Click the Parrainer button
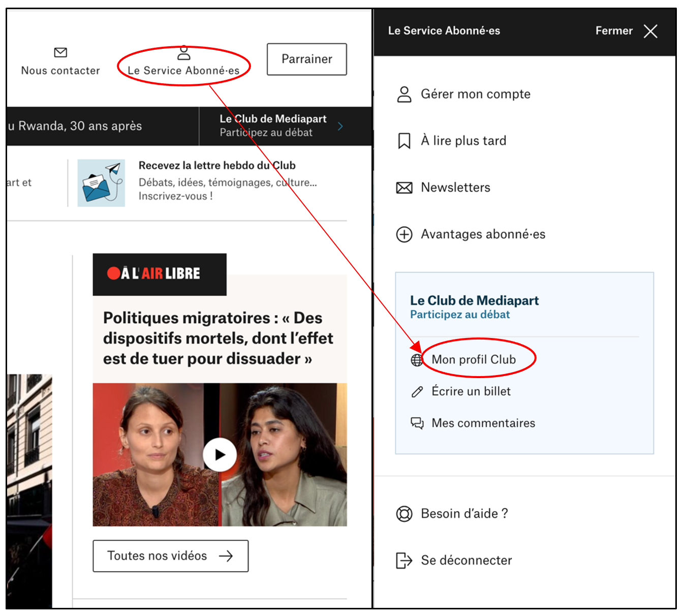This screenshot has width=685, height=616. [307, 59]
